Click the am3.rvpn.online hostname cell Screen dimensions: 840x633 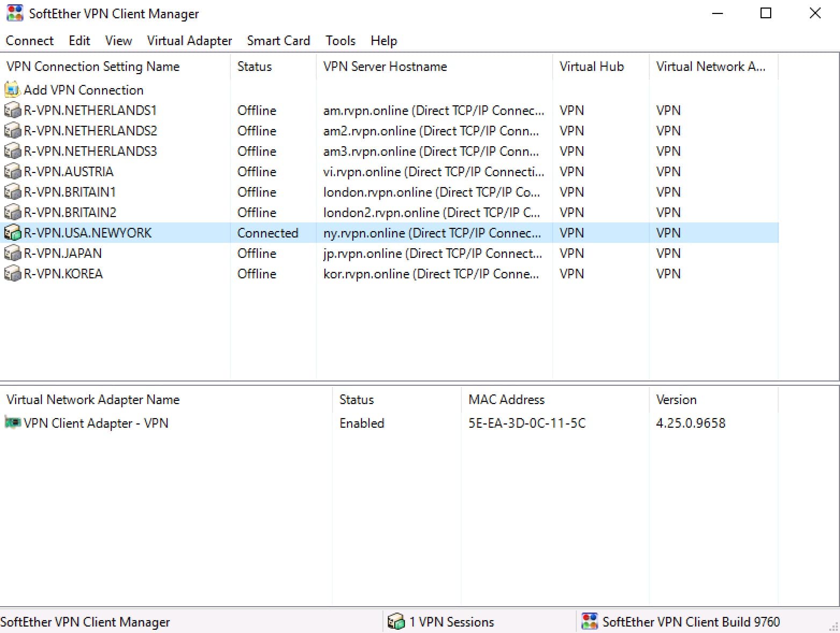431,151
